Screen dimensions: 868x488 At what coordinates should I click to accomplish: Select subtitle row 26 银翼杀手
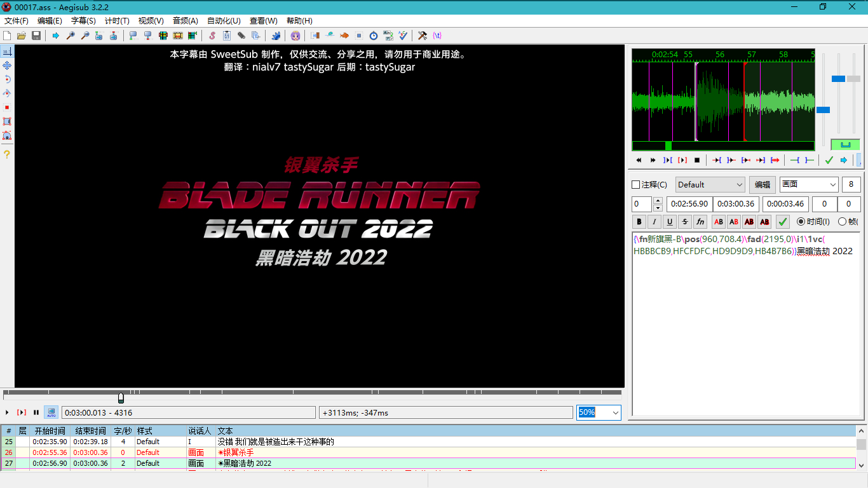pos(429,452)
